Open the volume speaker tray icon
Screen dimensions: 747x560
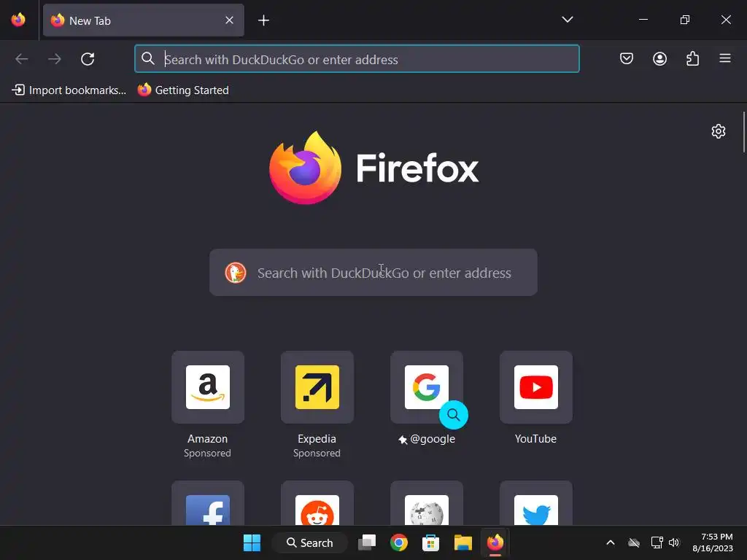(674, 542)
